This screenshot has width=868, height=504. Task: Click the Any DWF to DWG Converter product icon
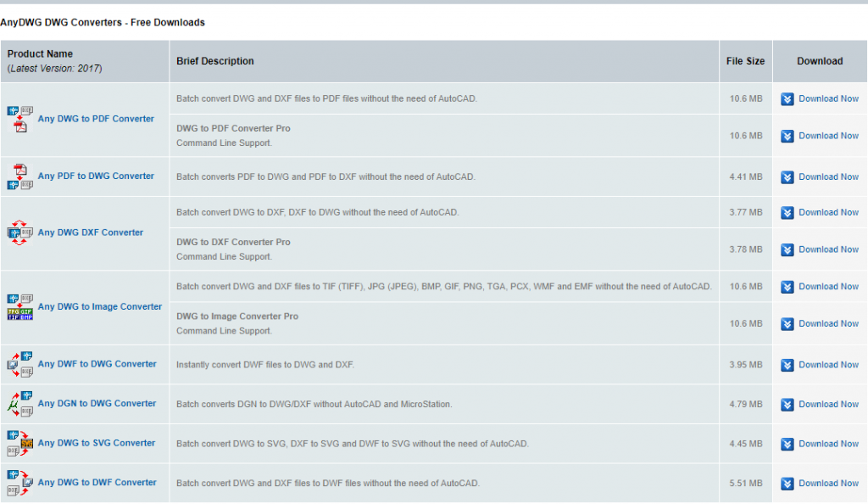[20, 365]
